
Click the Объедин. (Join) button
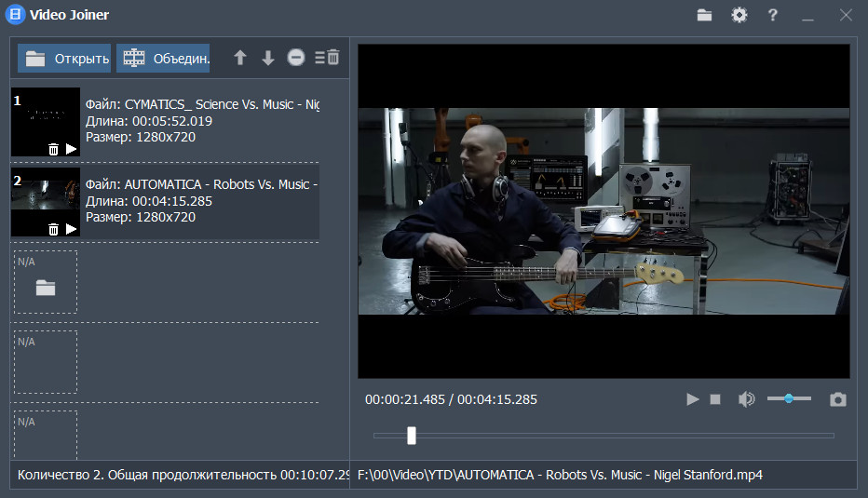pyautogui.click(x=163, y=58)
